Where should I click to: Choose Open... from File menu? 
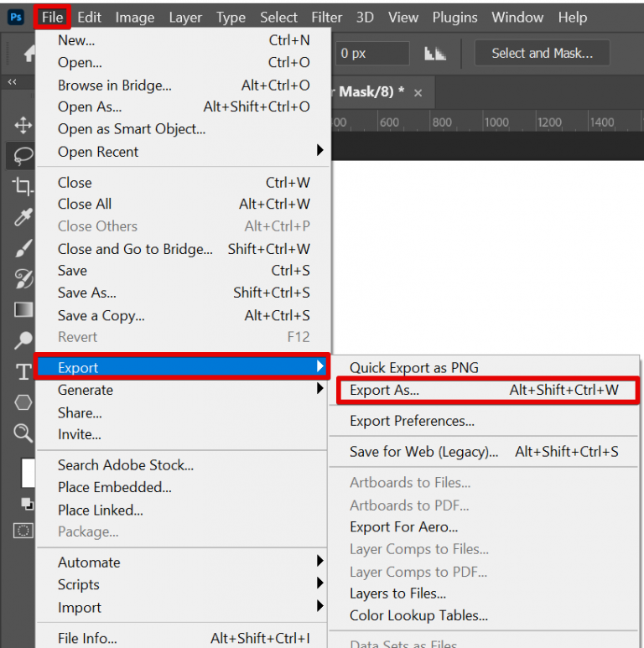(x=182, y=62)
